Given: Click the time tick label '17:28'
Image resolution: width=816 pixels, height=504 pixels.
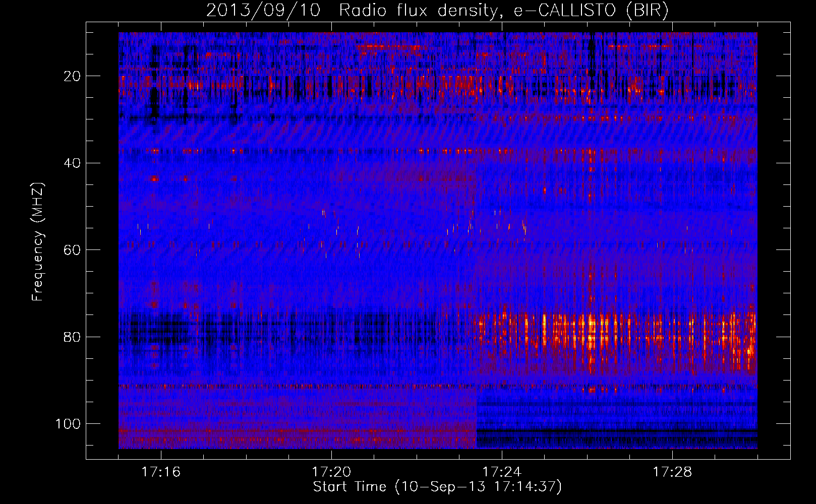Looking at the screenshot, I should click(x=672, y=472).
